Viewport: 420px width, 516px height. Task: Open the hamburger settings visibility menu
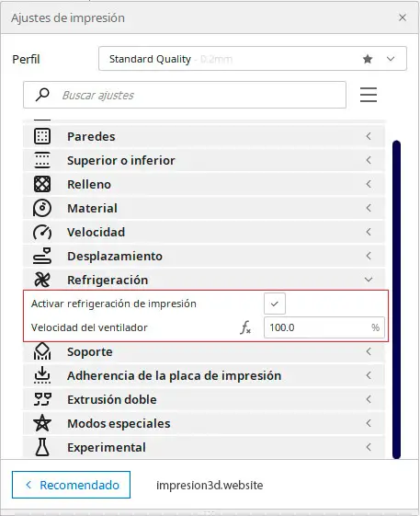[x=369, y=95]
